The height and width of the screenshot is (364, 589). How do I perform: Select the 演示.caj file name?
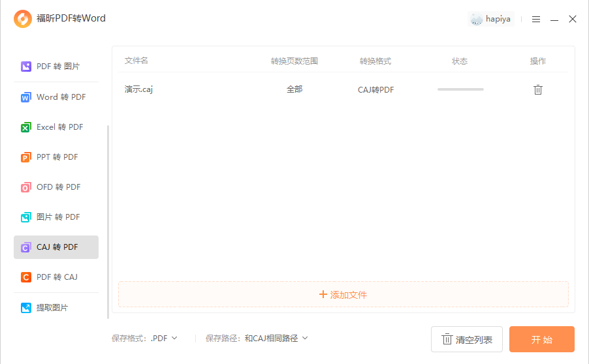click(x=138, y=89)
